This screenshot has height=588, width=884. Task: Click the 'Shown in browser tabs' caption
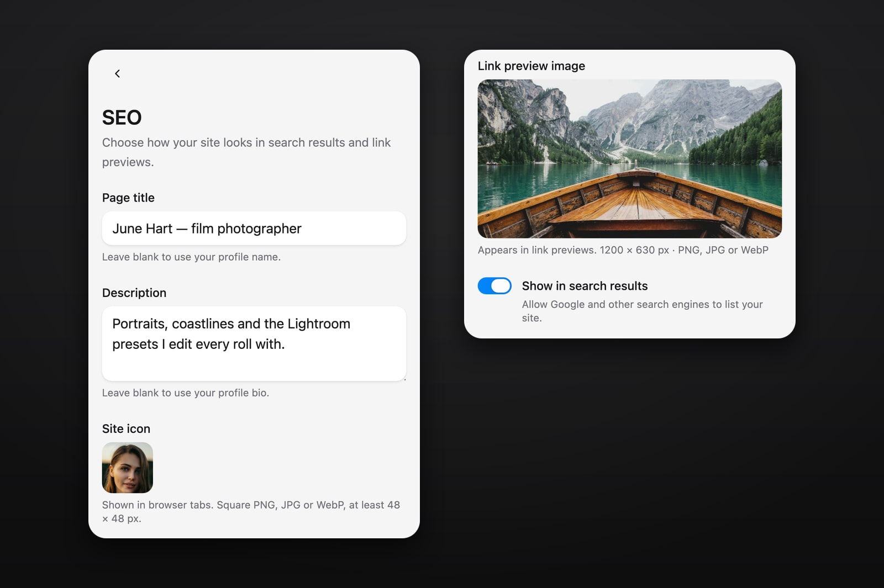point(251,512)
